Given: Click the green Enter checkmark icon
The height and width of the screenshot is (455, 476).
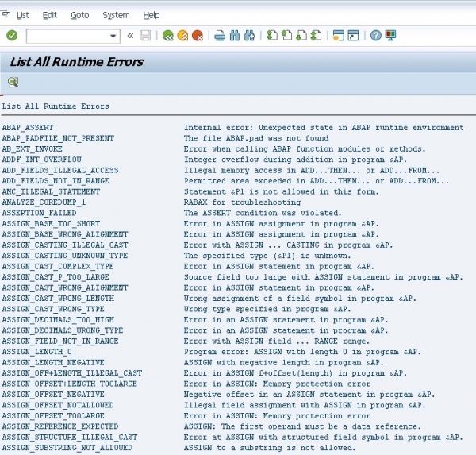Looking at the screenshot, I should click(11, 36).
